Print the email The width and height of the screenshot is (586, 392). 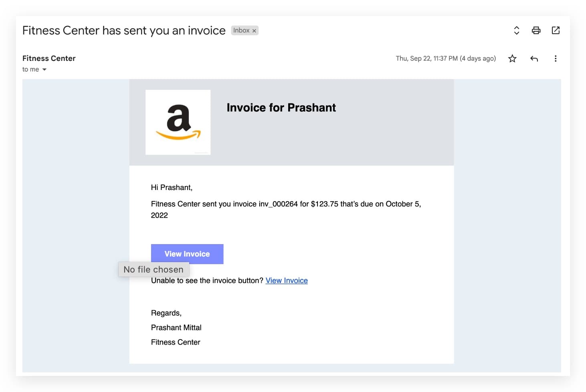[536, 30]
